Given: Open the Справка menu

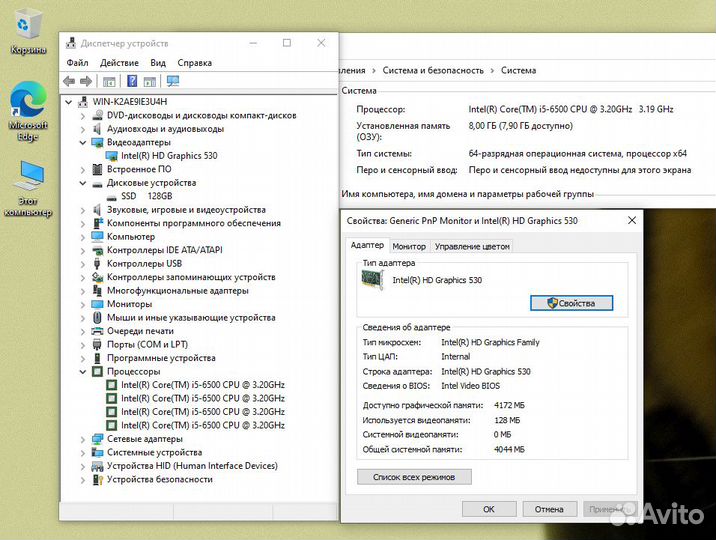Looking at the screenshot, I should (x=195, y=63).
